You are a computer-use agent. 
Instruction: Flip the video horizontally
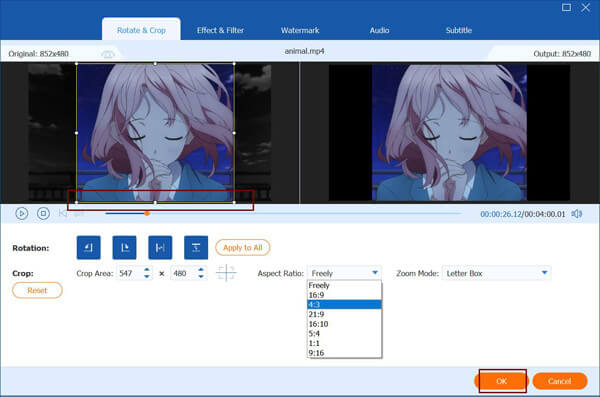click(160, 248)
